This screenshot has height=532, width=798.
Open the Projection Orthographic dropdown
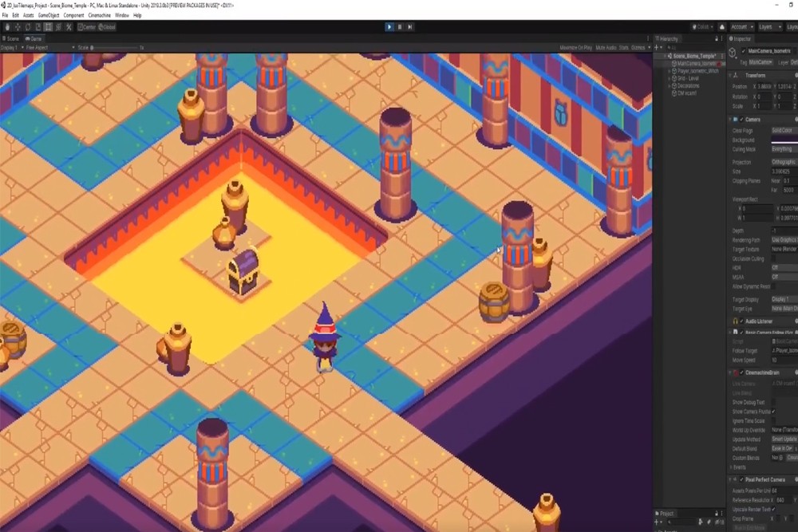[784, 162]
